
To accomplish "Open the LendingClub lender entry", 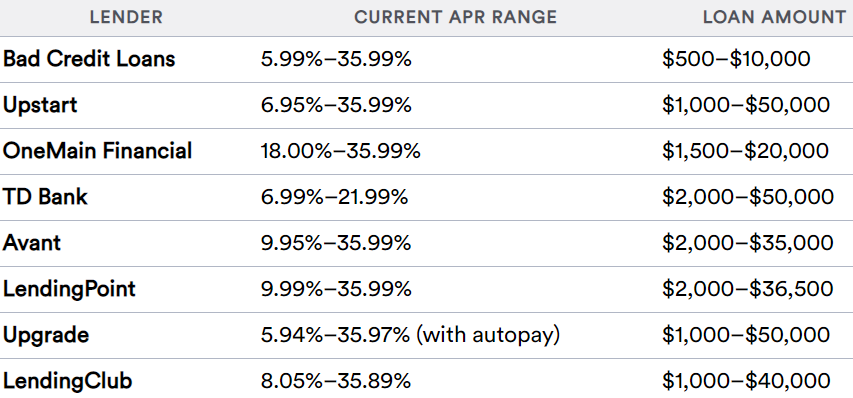I will pos(67,381).
